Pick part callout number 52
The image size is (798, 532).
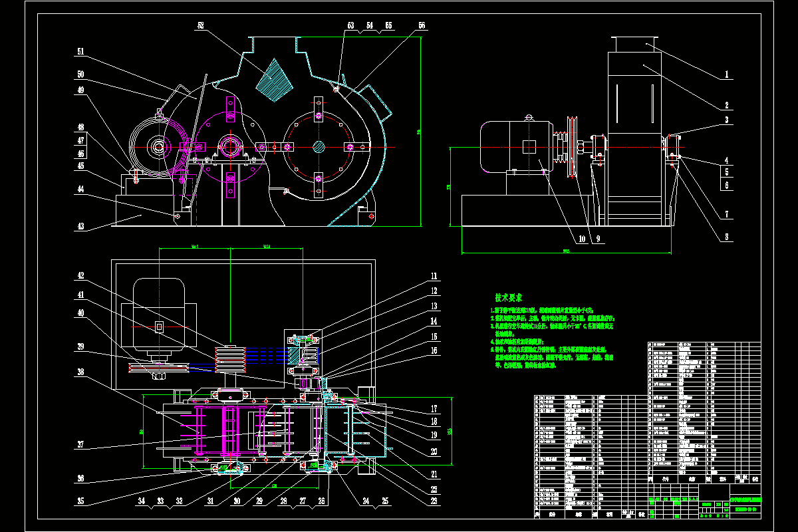(199, 25)
